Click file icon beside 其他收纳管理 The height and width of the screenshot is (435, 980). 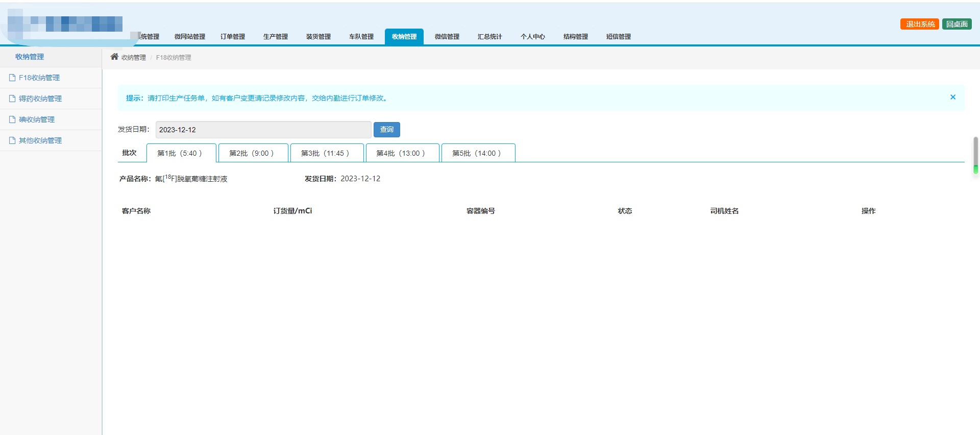(12, 140)
